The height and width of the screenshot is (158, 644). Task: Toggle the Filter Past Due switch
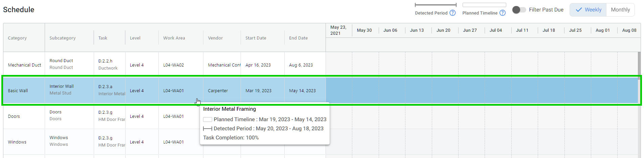(x=519, y=10)
